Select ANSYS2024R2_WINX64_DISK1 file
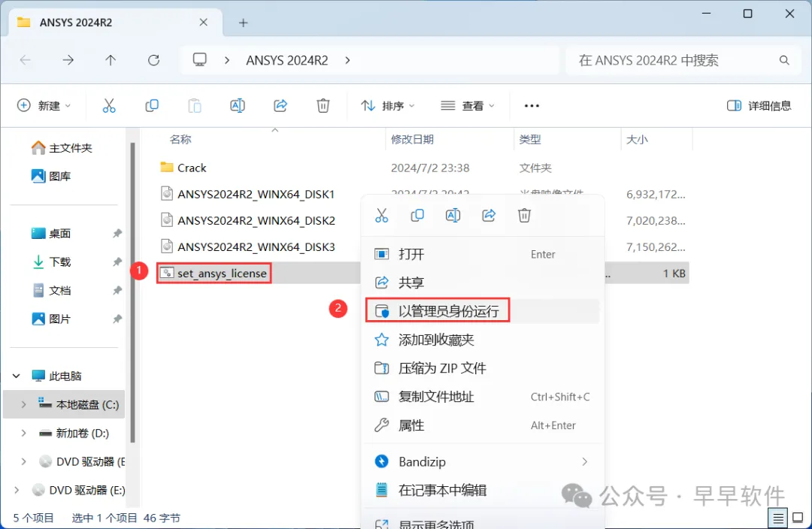Image resolution: width=812 pixels, height=529 pixels. [247, 194]
